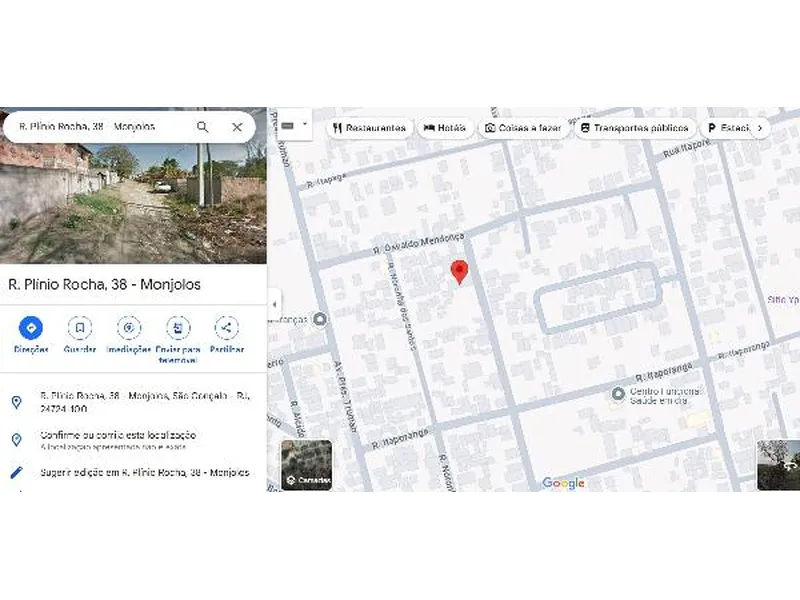Filter map by Hotéis chip

point(445,128)
